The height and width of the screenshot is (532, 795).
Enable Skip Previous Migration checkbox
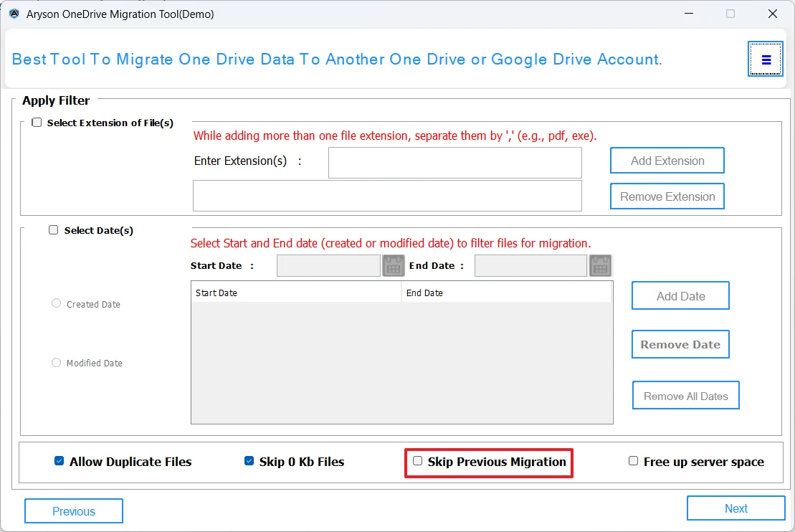tap(418, 461)
